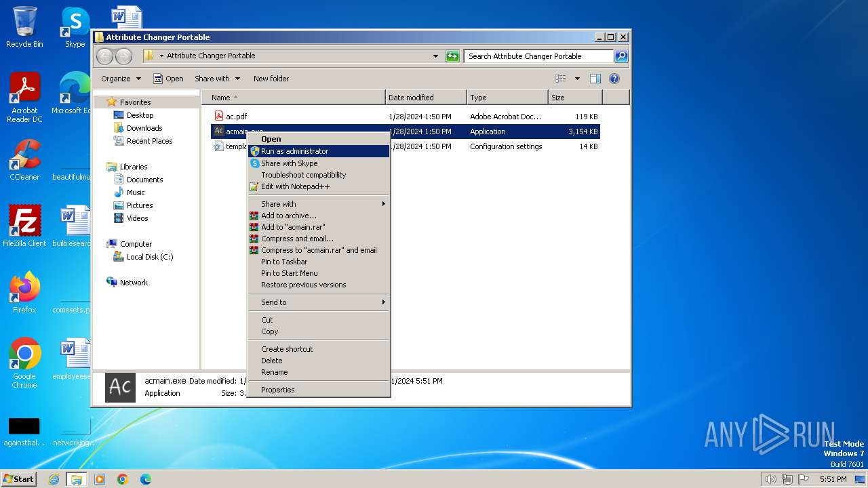Open CCleaner desktop shortcut

click(24, 160)
